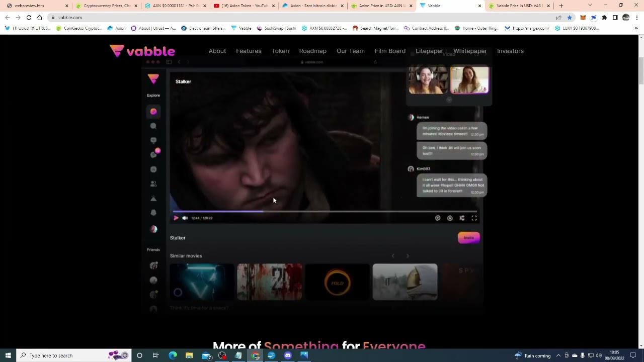The width and height of the screenshot is (644, 362).
Task: Open Discord from the taskbar
Action: [288, 355]
